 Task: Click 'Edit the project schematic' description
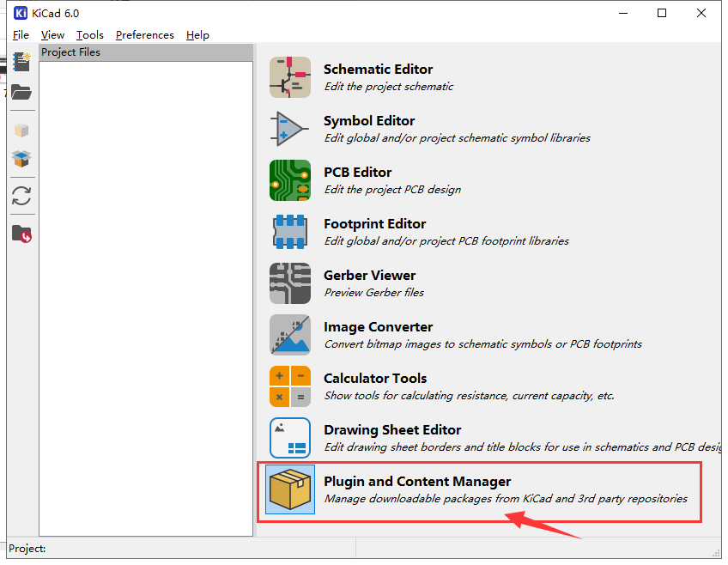[x=389, y=87]
